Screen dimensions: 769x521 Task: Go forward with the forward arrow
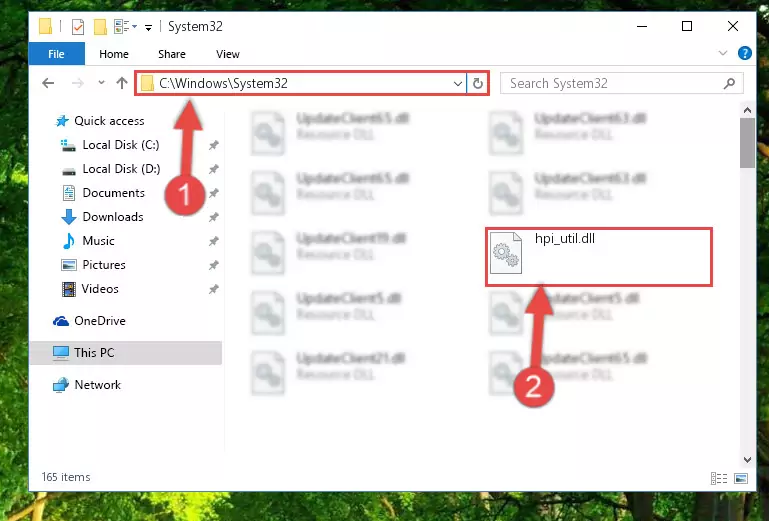(77, 83)
